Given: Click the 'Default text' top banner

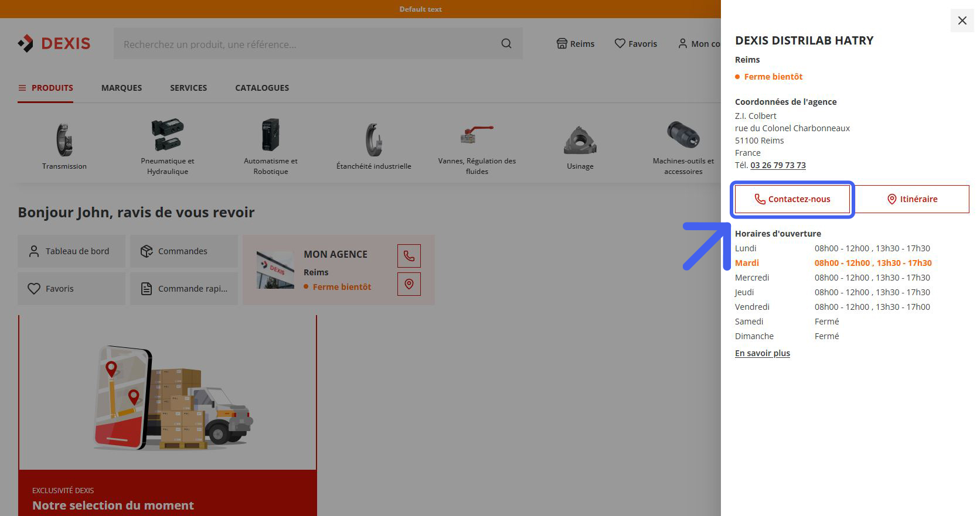Looking at the screenshot, I should [x=420, y=9].
